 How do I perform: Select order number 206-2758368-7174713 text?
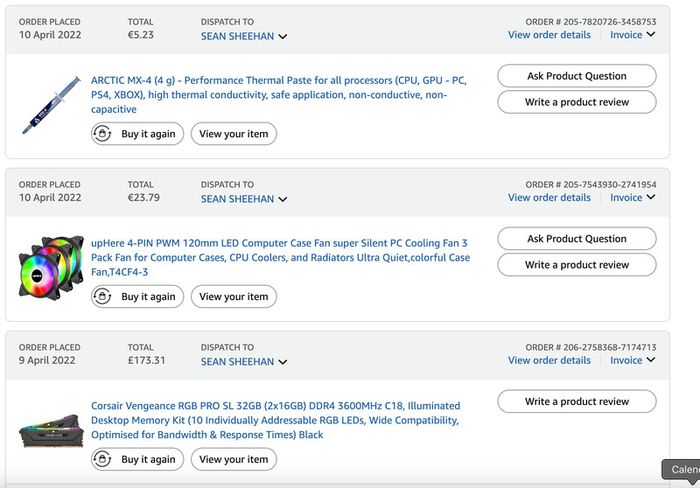609,347
